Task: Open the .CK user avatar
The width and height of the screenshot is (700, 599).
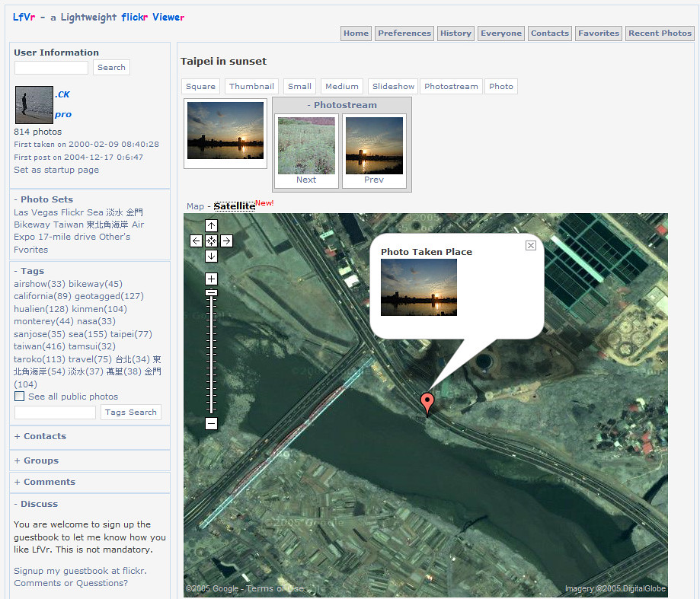Action: pyautogui.click(x=34, y=105)
